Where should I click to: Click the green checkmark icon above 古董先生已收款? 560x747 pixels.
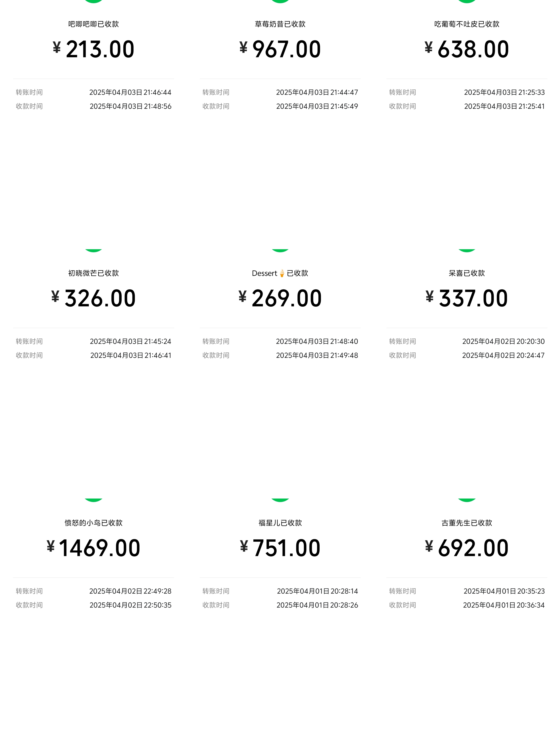coord(467,500)
